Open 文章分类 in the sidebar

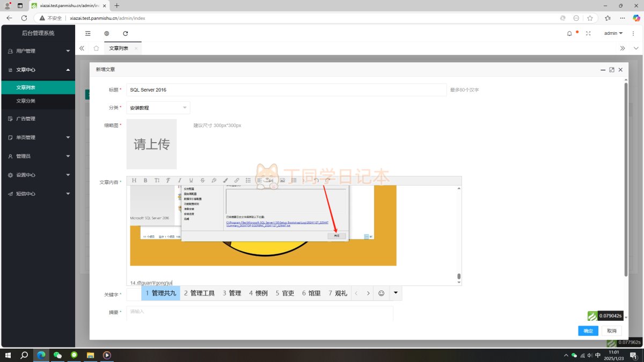pyautogui.click(x=26, y=101)
